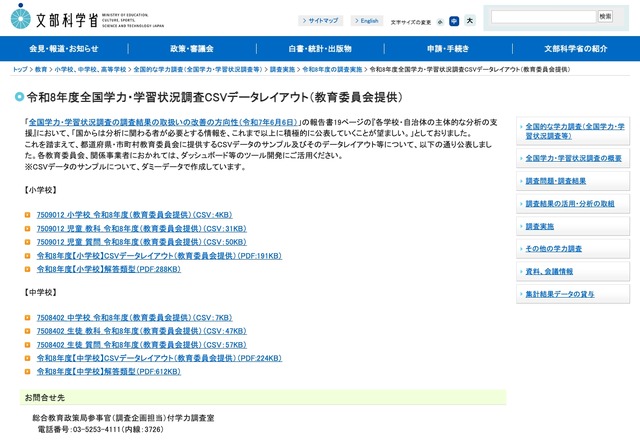Image resolution: width=640 pixels, height=444 pixels.
Task: Set font size to large (大)
Action: coord(470,20)
